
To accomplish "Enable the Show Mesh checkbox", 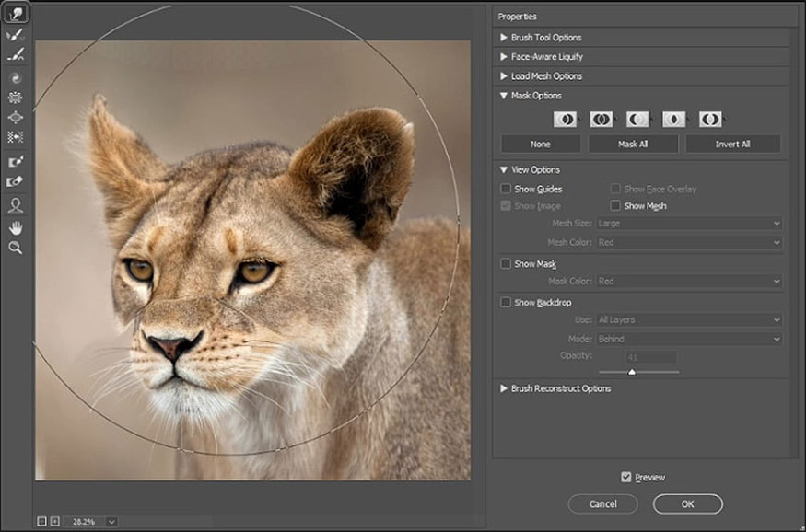I will (616, 205).
